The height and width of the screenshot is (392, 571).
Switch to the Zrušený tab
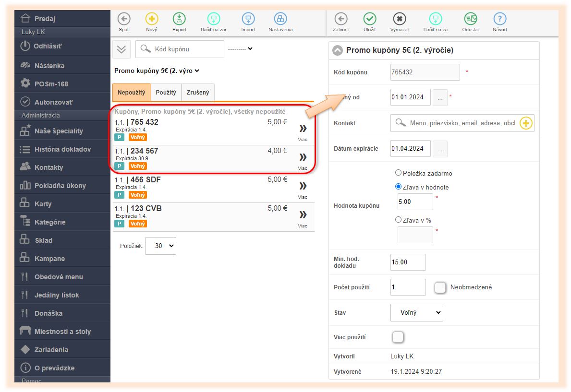198,93
